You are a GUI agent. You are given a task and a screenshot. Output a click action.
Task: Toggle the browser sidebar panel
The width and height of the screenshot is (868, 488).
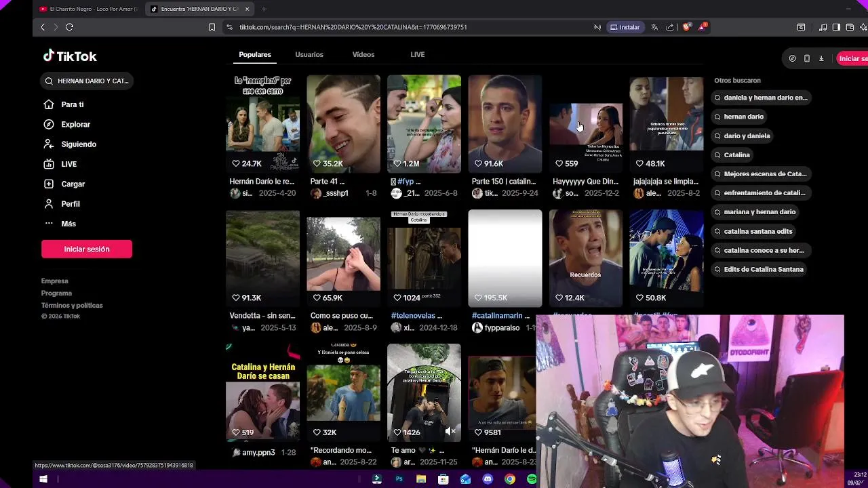pyautogui.click(x=836, y=27)
